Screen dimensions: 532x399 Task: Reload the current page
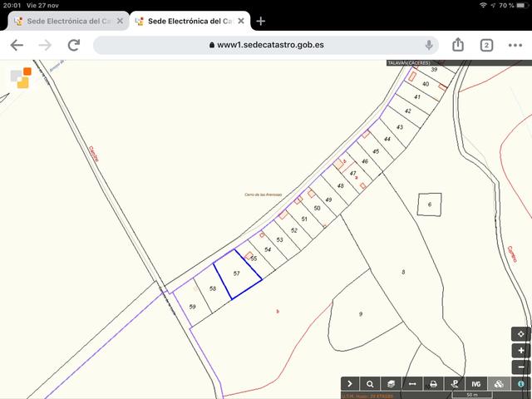[74, 45]
